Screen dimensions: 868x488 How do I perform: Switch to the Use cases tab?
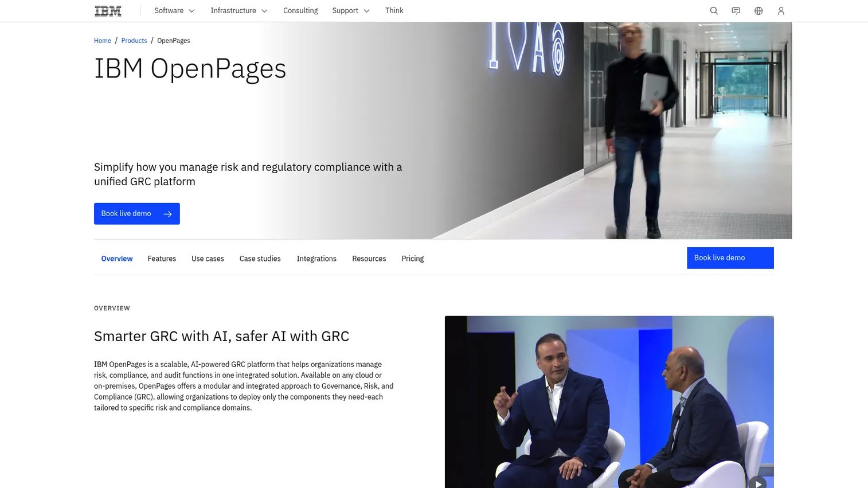point(208,259)
